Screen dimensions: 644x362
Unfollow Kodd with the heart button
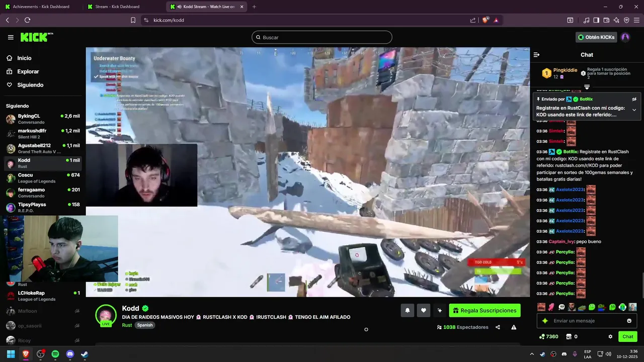[x=424, y=311]
